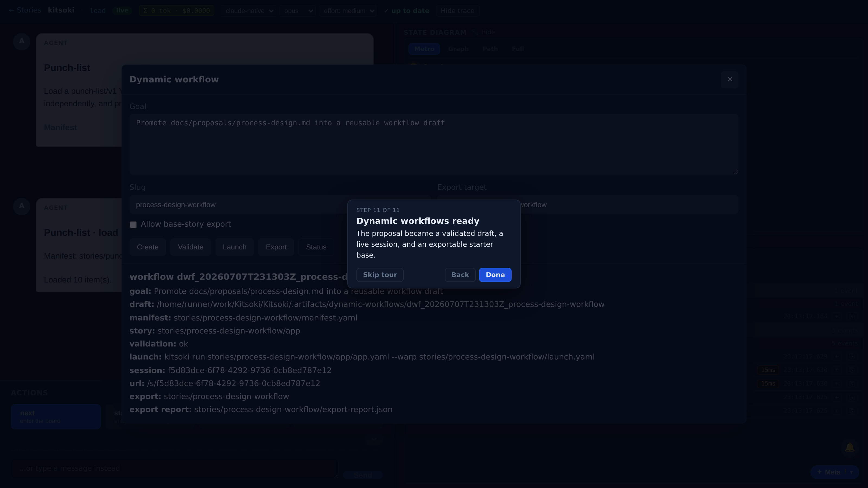Screen dimensions: 868x488
Task: Click the session id line
Action: pyautogui.click(x=231, y=370)
